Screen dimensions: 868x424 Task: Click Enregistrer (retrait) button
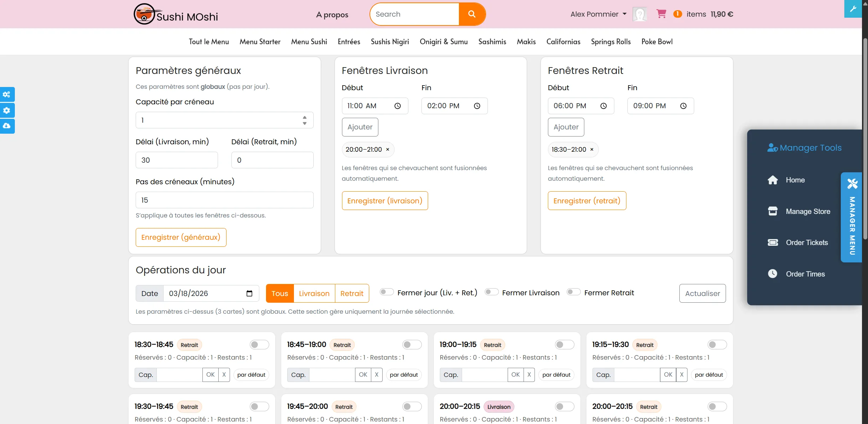pyautogui.click(x=587, y=201)
